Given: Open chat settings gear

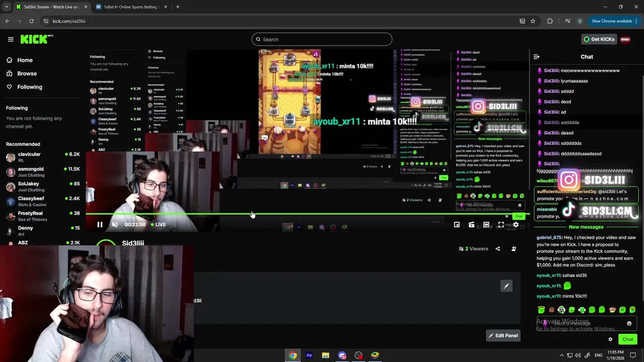Looking at the screenshot, I should pyautogui.click(x=610, y=339).
